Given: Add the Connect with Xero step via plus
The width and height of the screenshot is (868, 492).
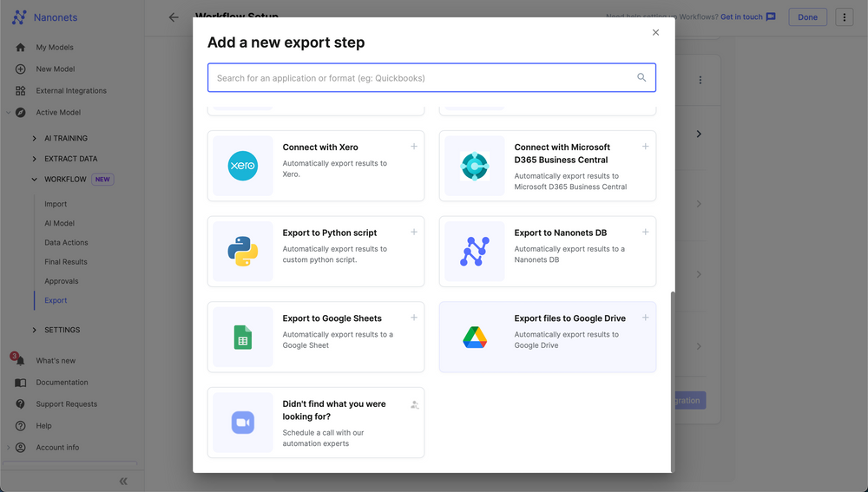Looking at the screenshot, I should coord(414,147).
